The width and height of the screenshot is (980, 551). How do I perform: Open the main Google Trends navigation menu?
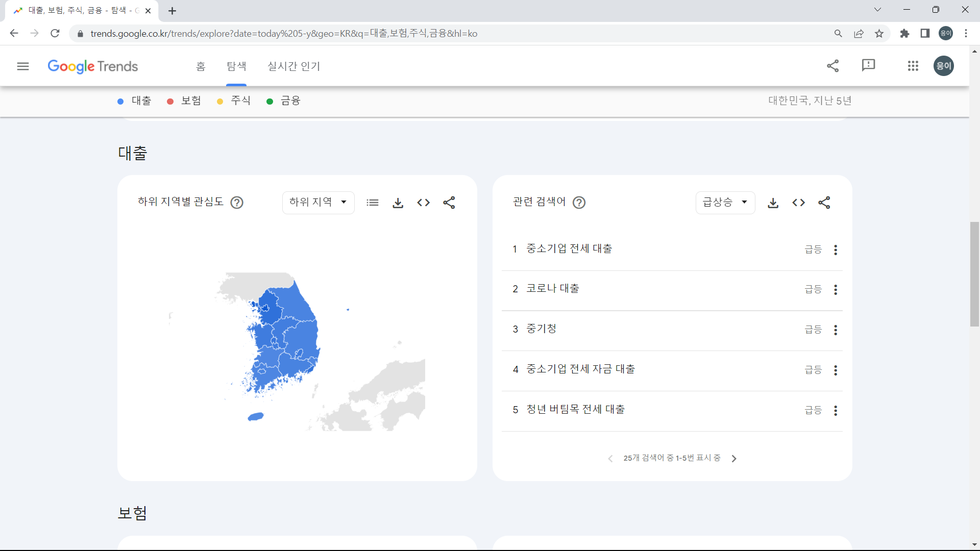click(x=23, y=66)
